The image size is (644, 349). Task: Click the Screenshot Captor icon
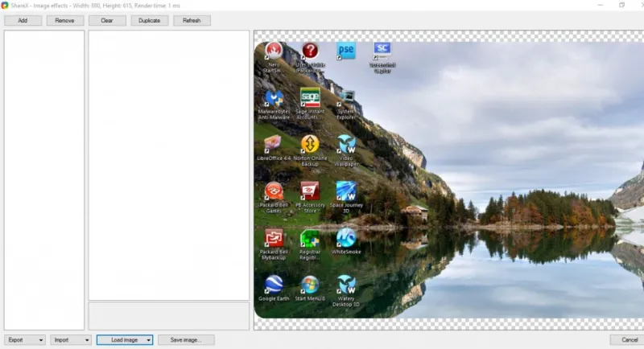(382, 51)
